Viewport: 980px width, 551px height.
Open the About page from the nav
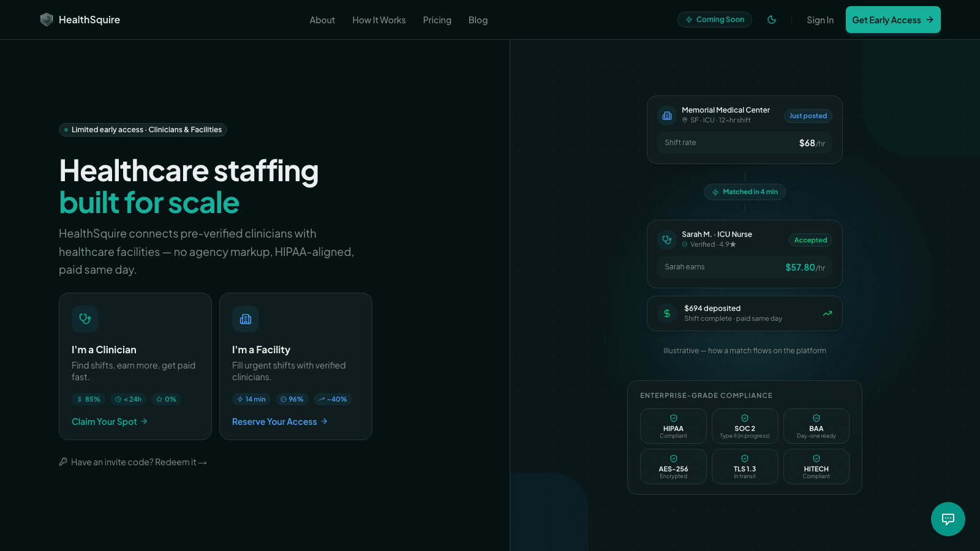pyautogui.click(x=322, y=20)
